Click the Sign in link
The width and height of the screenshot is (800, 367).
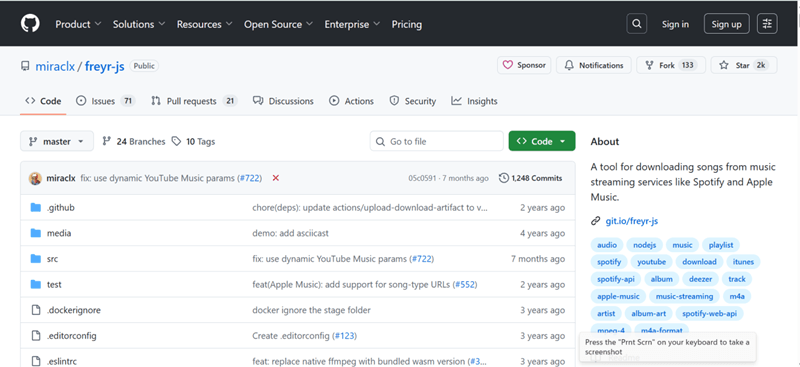pyautogui.click(x=675, y=24)
